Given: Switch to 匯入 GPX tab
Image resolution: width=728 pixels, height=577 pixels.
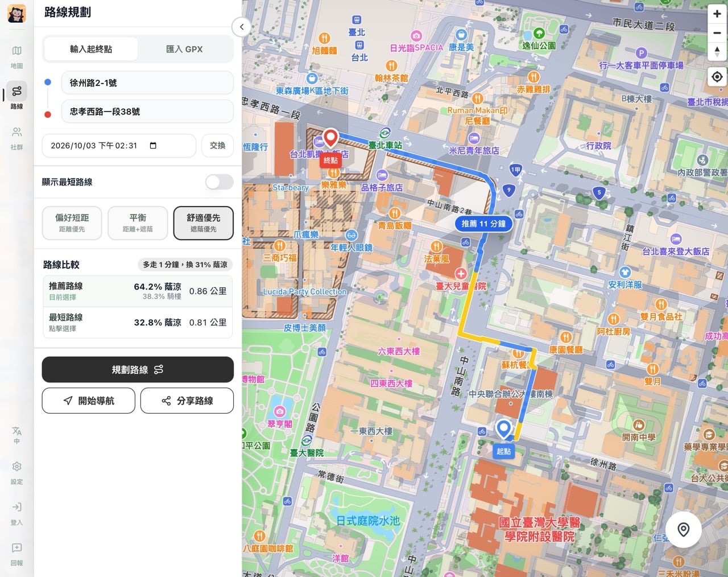Looking at the screenshot, I should [x=184, y=50].
